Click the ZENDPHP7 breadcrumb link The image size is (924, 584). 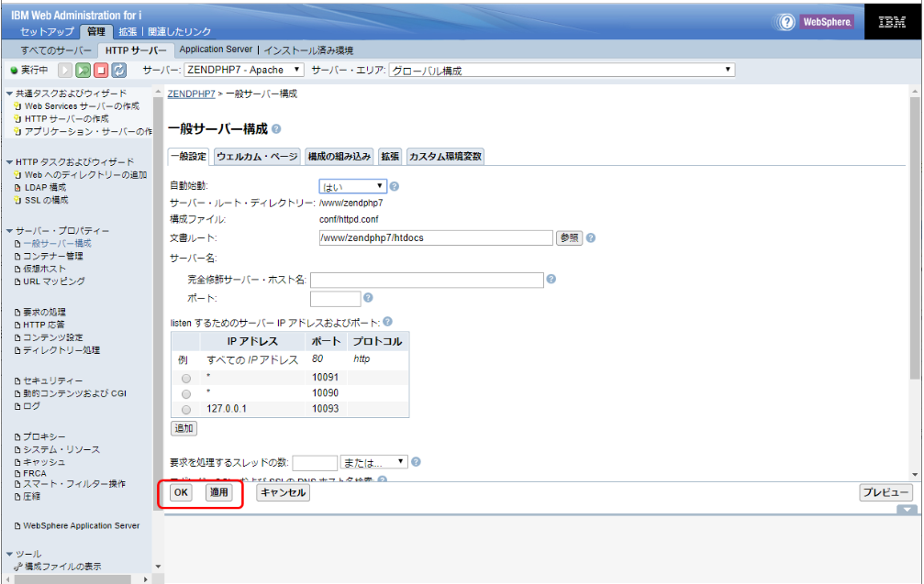point(192,94)
